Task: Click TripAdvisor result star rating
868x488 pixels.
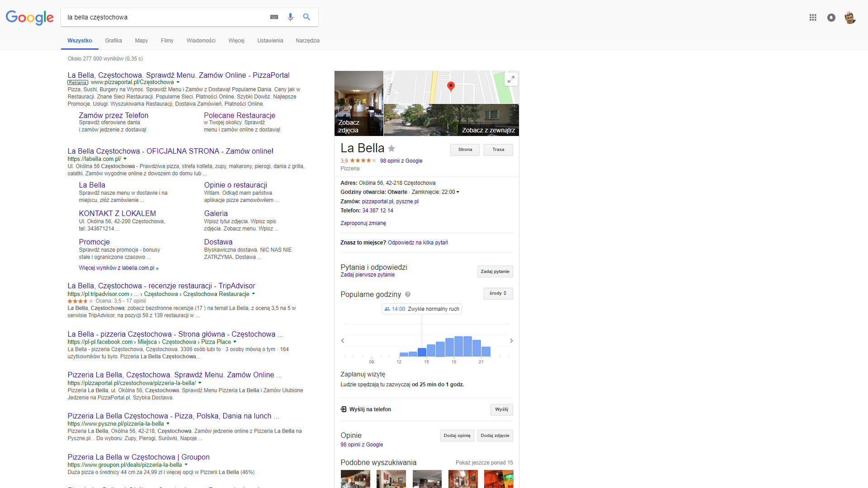Action: tap(80, 301)
